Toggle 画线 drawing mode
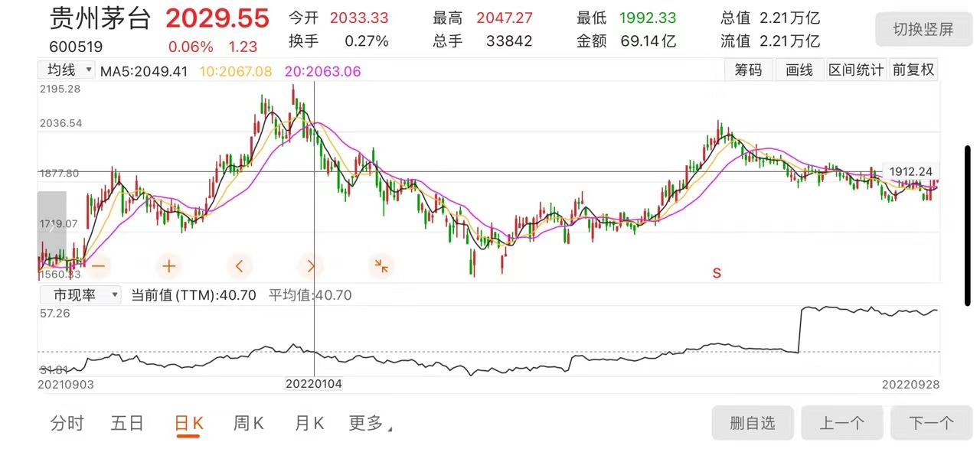This screenshot has width=980, height=452. click(x=799, y=70)
